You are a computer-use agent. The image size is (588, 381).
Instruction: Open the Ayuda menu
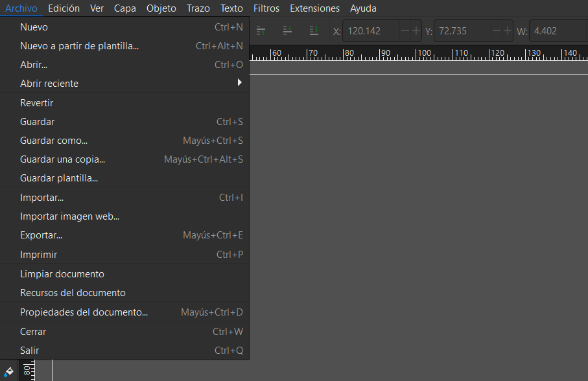click(x=363, y=8)
